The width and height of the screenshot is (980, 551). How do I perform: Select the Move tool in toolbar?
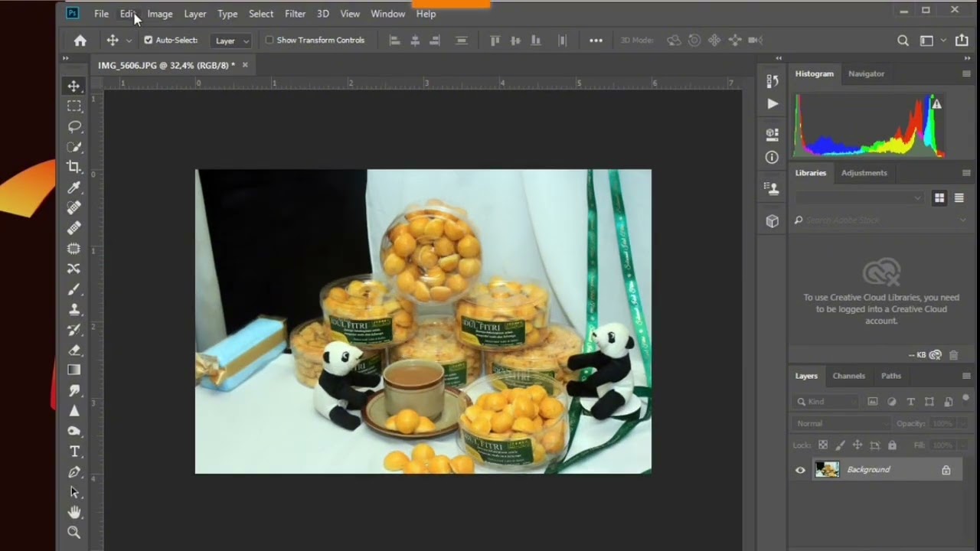pyautogui.click(x=74, y=86)
